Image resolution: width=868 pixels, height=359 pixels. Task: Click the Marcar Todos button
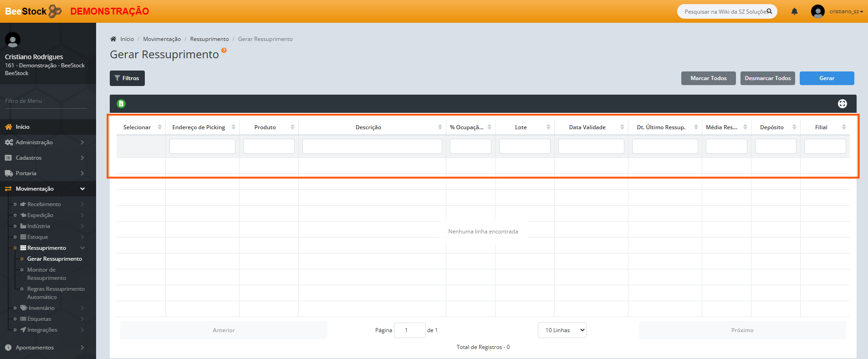pyautogui.click(x=708, y=78)
